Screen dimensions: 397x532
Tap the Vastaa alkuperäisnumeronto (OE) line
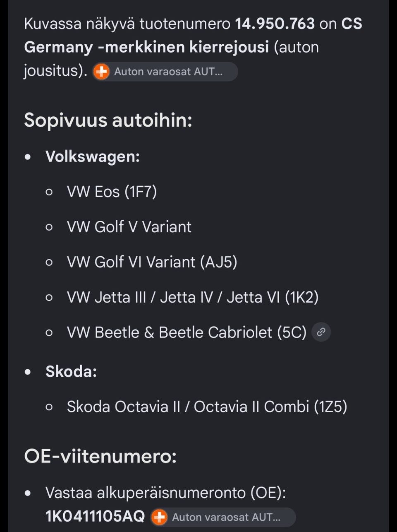coord(165,493)
